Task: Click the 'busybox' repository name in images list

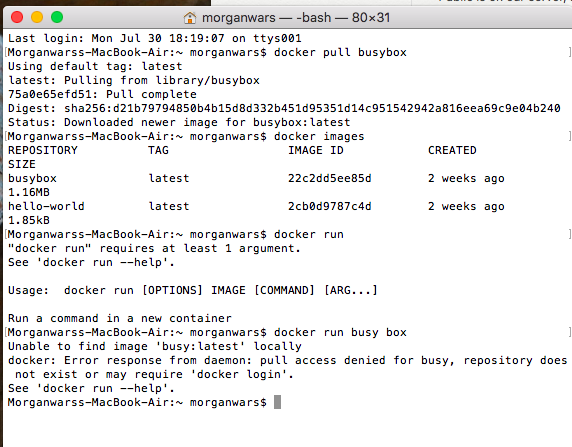Action: 32,178
